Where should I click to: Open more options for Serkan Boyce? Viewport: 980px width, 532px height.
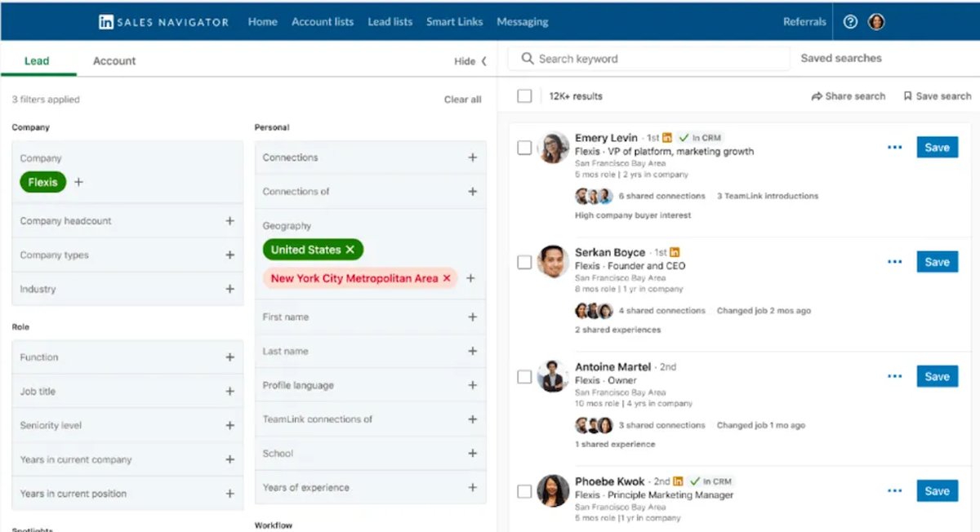895,262
